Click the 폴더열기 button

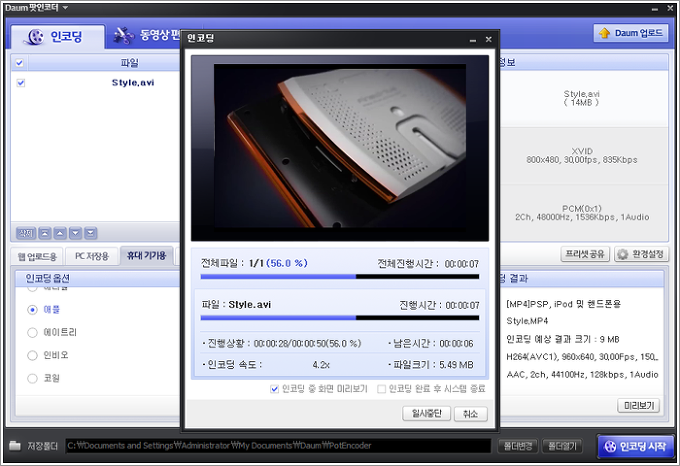tap(562, 446)
